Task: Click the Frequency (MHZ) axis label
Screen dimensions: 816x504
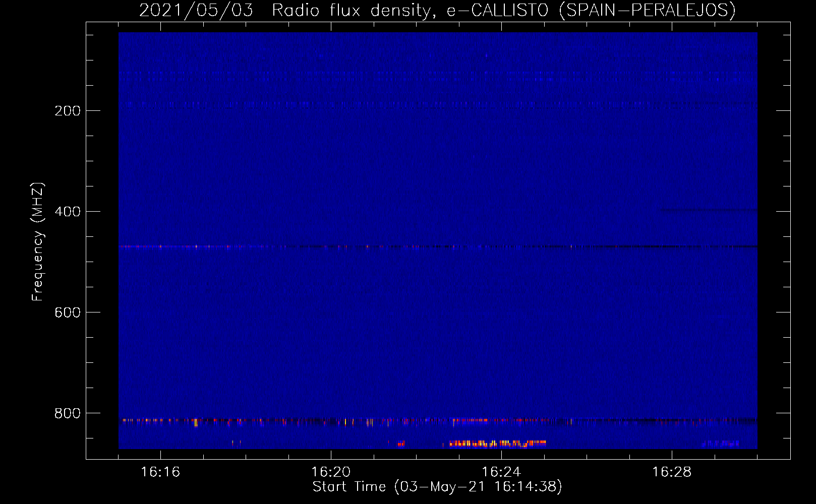Action: pos(38,242)
